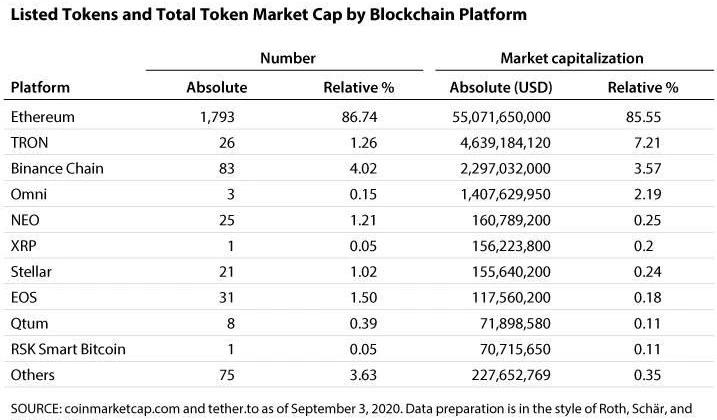Select Omni market cap value 1,407,629,950
717x420 pixels.
coord(505,194)
